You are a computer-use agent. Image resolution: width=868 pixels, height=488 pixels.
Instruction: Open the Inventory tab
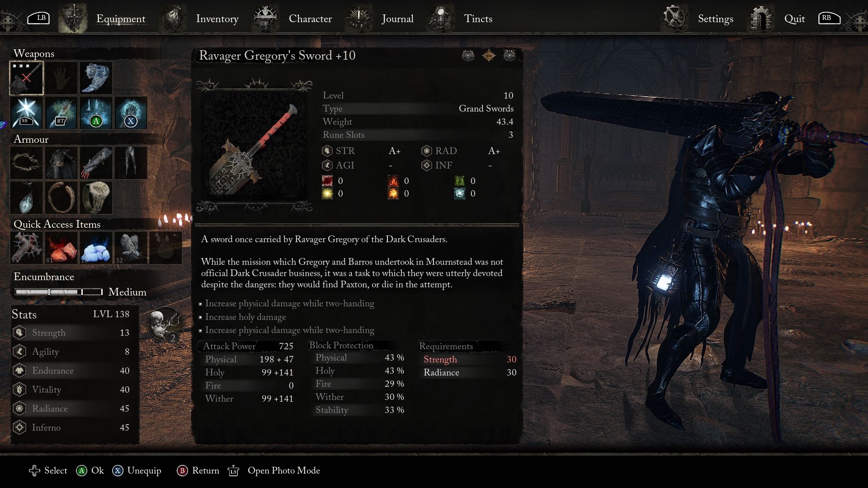(217, 18)
